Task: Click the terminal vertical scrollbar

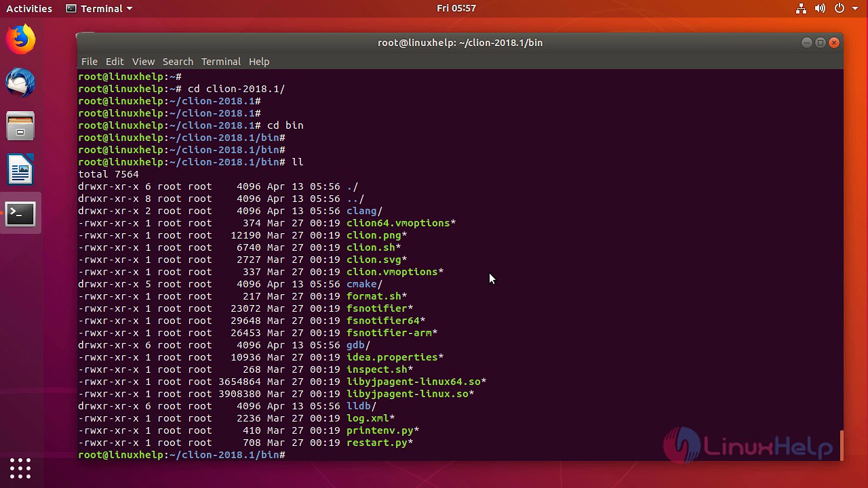Action: [x=841, y=445]
